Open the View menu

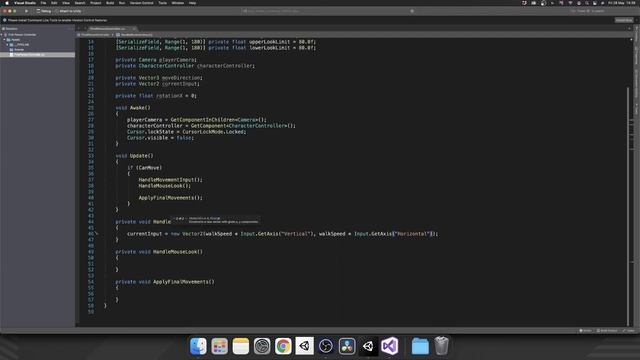coord(66,3)
